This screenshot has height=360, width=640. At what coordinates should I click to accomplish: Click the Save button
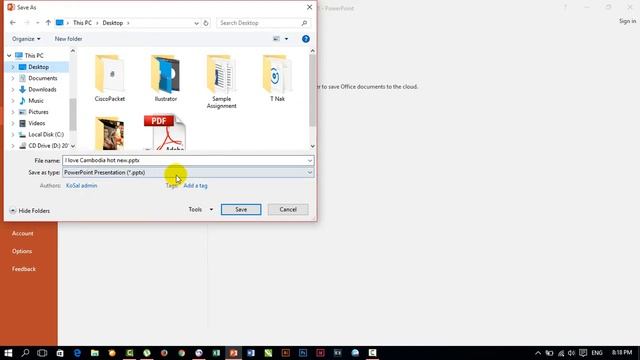241,209
